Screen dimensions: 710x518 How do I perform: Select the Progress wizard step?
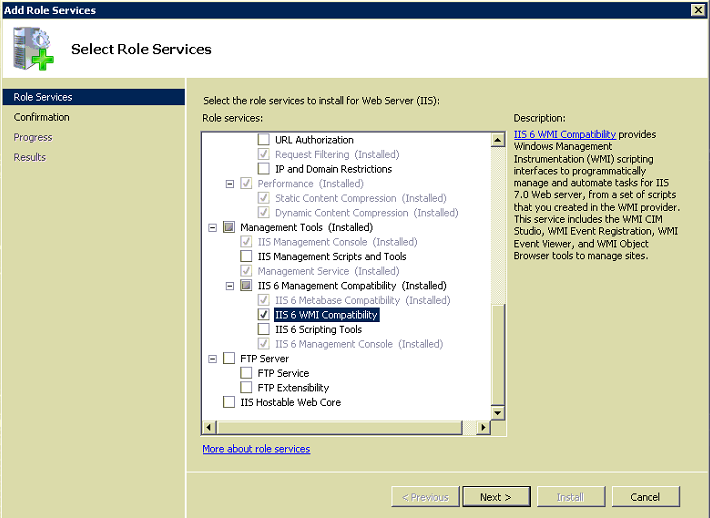[33, 137]
